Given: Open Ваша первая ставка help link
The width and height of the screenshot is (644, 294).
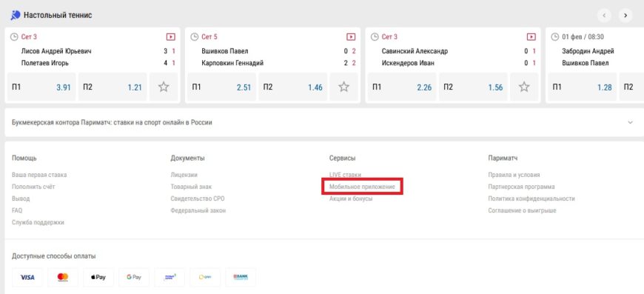Looking at the screenshot, I should [x=39, y=175].
